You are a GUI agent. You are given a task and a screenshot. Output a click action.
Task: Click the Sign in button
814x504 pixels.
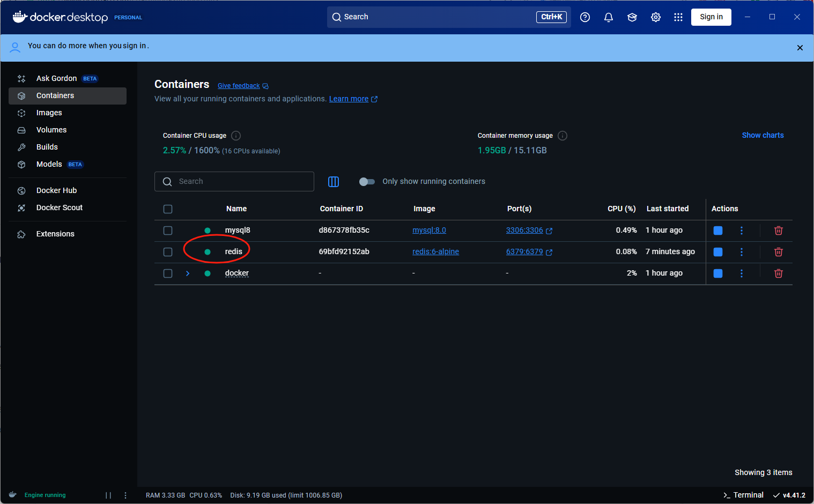coord(711,17)
